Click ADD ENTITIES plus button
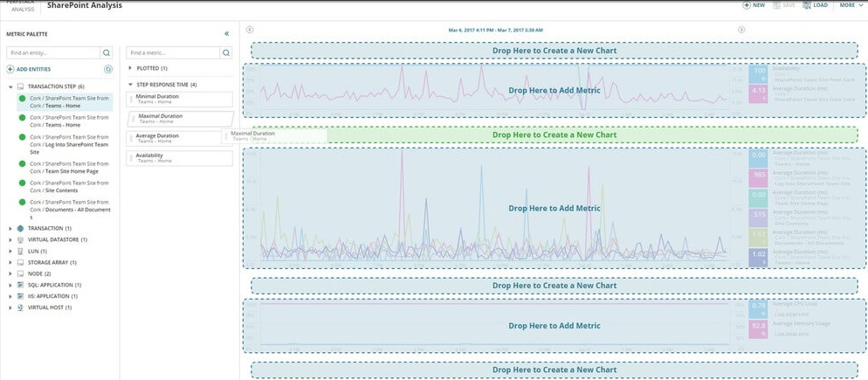This screenshot has width=868, height=380. (x=28, y=69)
